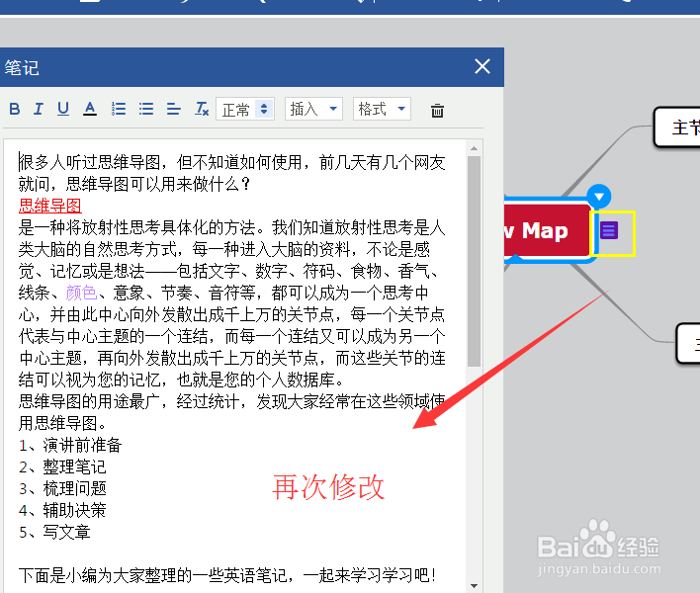Place cursor on line 3、梳理问题

click(62, 488)
